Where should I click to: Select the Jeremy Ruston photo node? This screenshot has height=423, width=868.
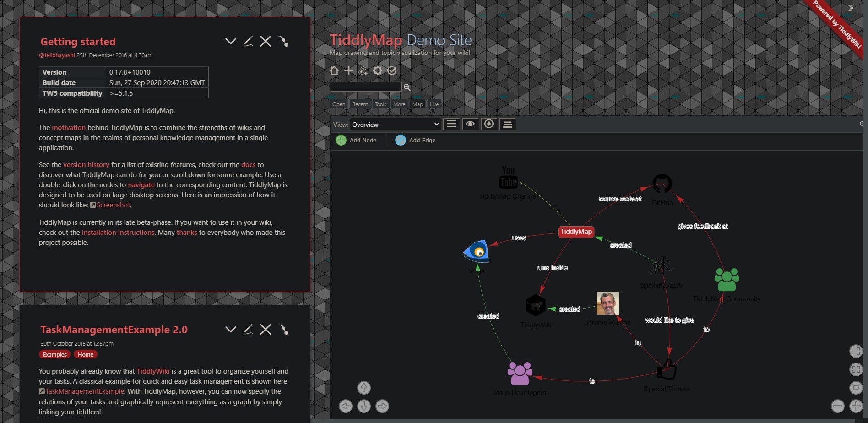pos(608,303)
